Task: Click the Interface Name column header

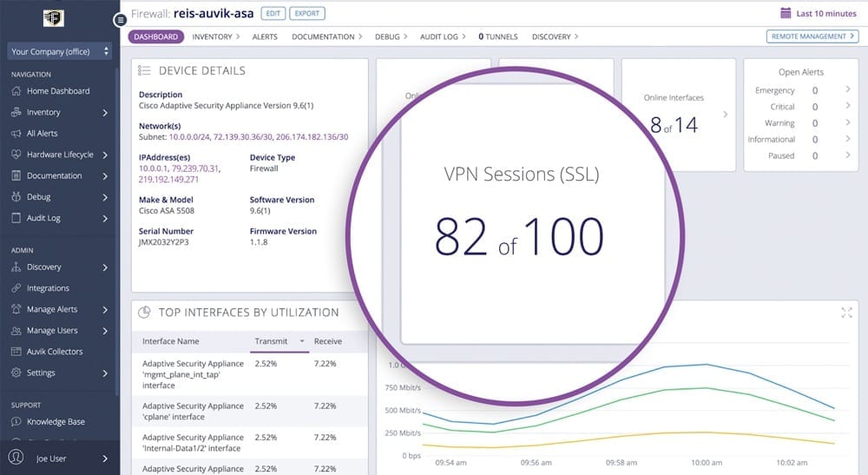Action: [x=170, y=341]
